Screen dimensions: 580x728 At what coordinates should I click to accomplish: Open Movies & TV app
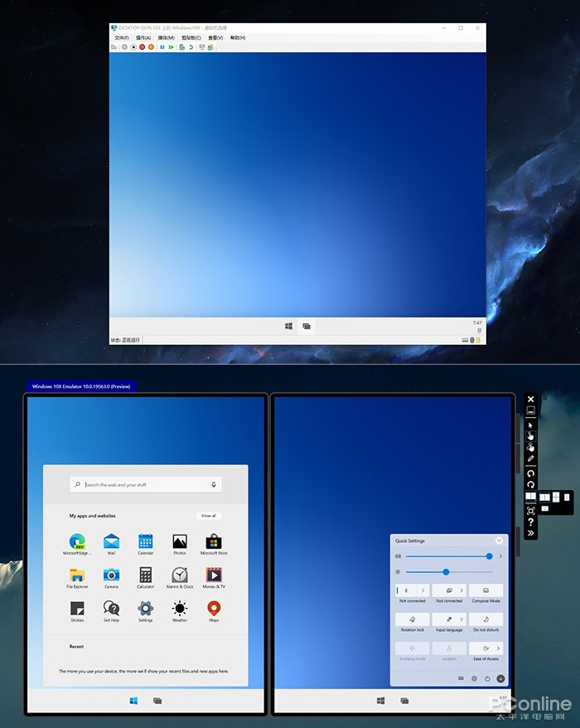[x=214, y=578]
